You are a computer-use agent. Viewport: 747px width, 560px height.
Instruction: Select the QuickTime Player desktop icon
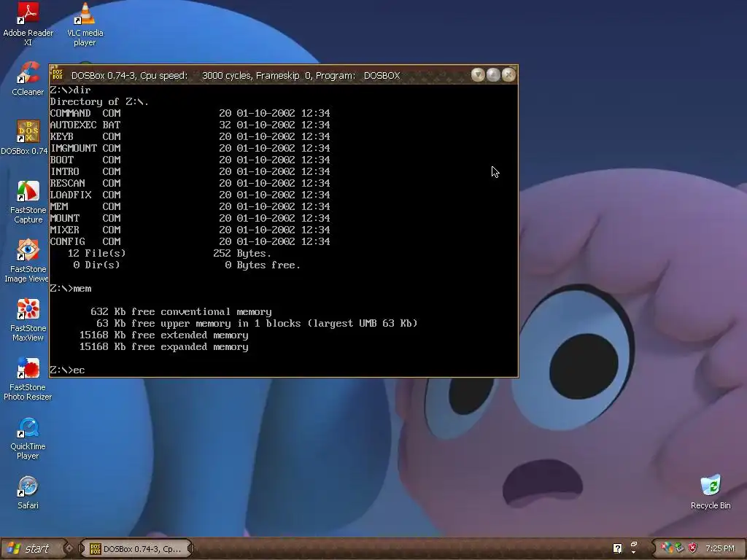(x=28, y=438)
